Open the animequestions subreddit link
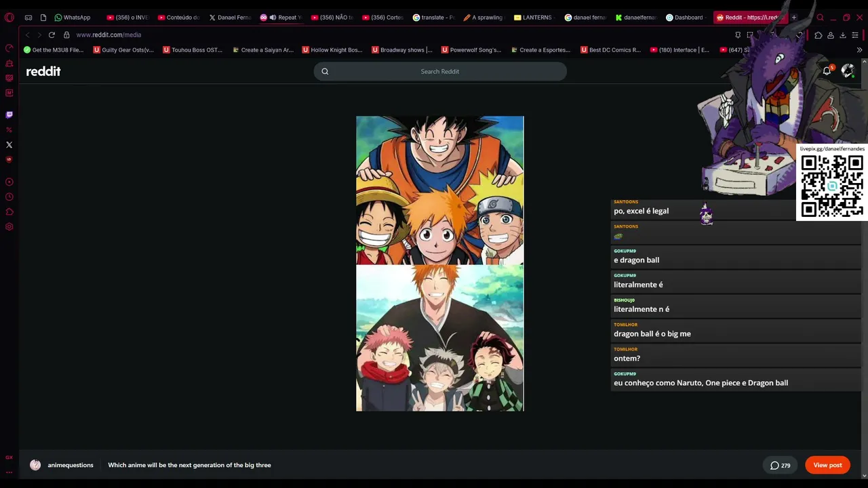The height and width of the screenshot is (488, 868). (71, 465)
